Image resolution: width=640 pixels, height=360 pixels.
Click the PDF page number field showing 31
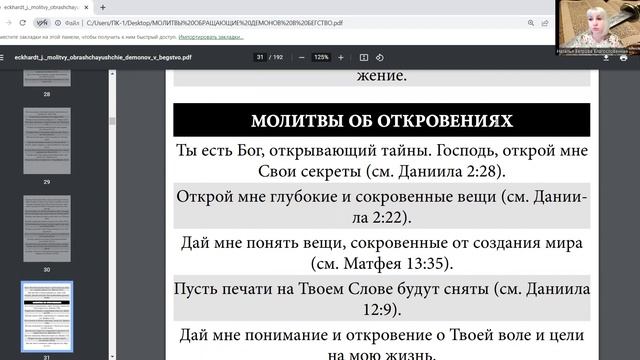(x=260, y=57)
